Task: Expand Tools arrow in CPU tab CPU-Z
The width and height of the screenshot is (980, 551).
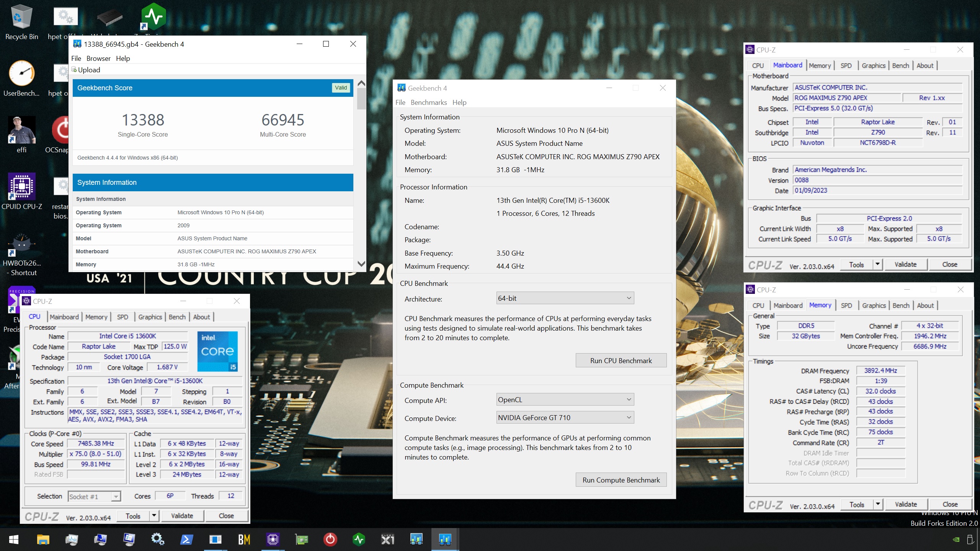Action: (154, 516)
